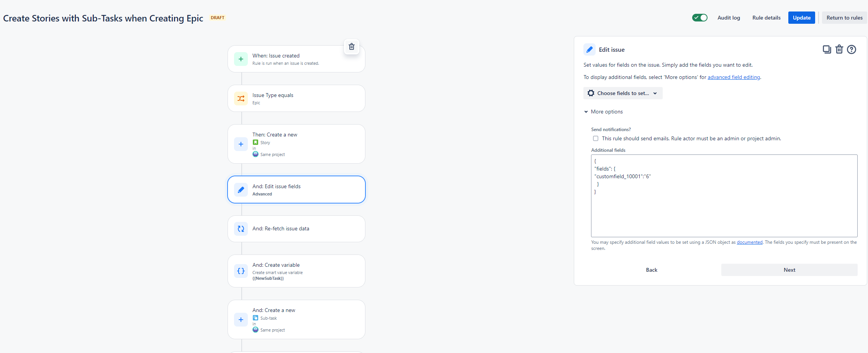The height and width of the screenshot is (353, 868).
Task: Click the project avatar under Story step
Action: [x=255, y=154]
